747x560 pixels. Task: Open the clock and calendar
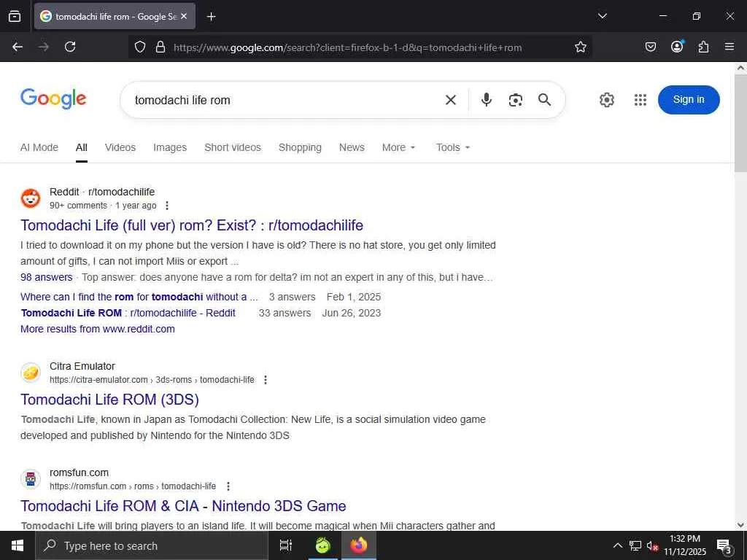[x=684, y=545]
